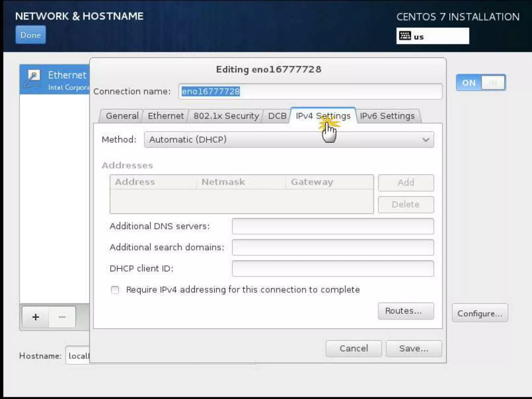Click the Address column header
532x399 pixels.
pos(153,182)
